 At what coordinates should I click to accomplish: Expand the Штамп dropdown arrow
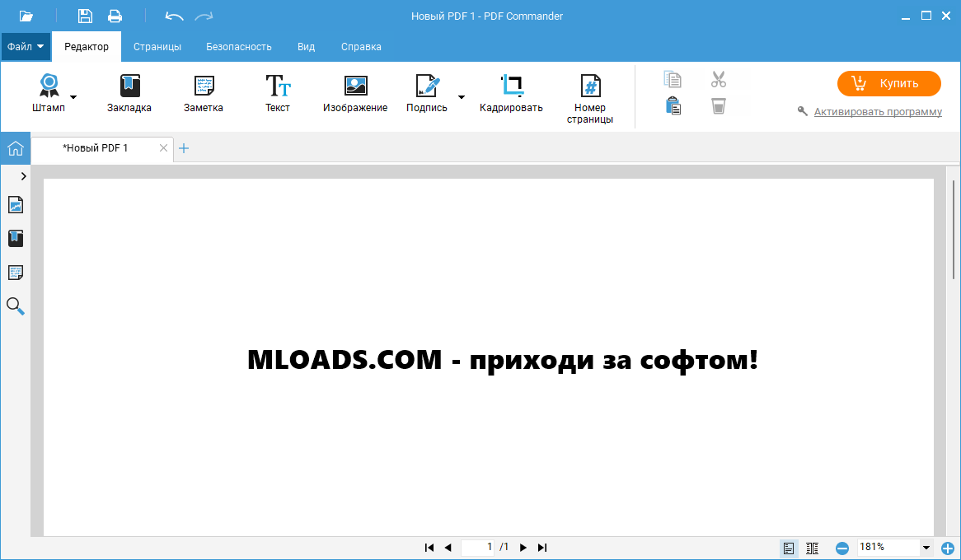73,97
